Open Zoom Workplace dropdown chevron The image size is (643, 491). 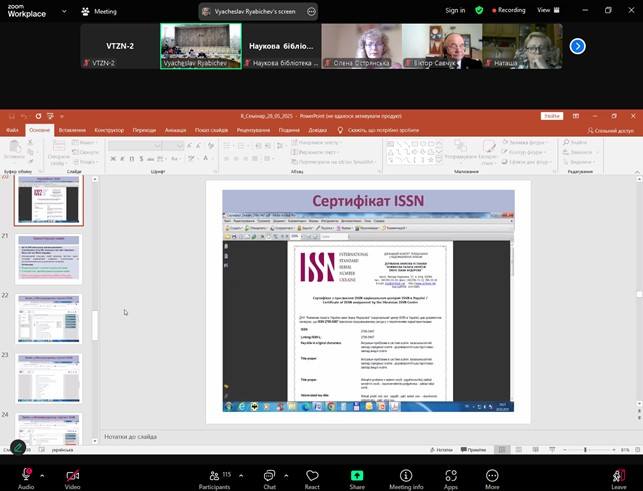[64, 11]
